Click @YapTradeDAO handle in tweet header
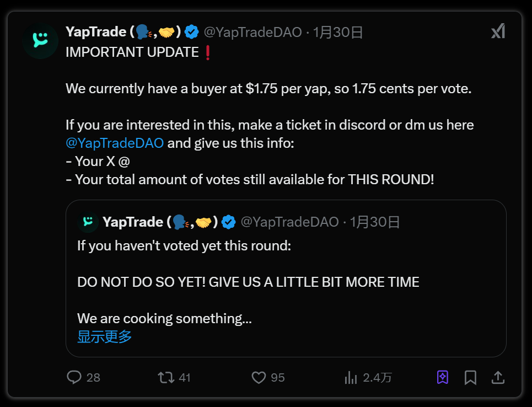The width and height of the screenshot is (532, 407). [252, 32]
